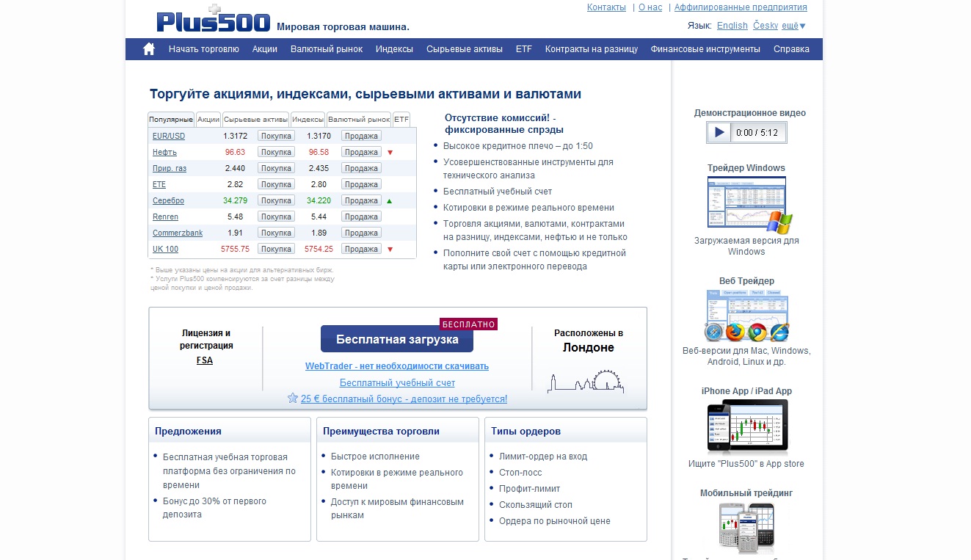This screenshot has width=971, height=560.
Task: Open the Commerzbank instrument link
Action: [x=178, y=233]
